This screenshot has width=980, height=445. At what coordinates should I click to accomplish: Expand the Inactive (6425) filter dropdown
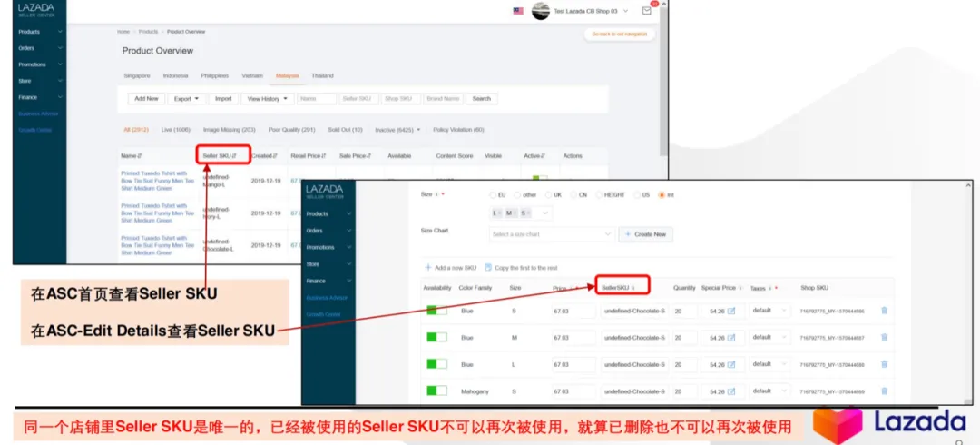pyautogui.click(x=397, y=130)
